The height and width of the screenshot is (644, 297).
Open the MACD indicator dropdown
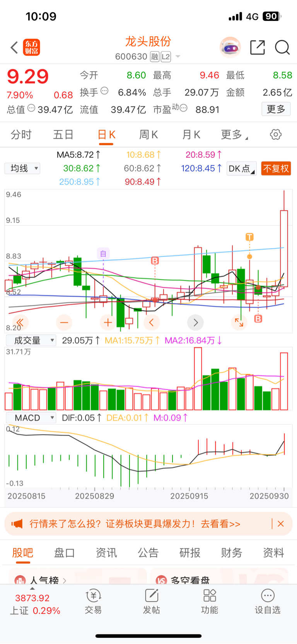click(31, 418)
